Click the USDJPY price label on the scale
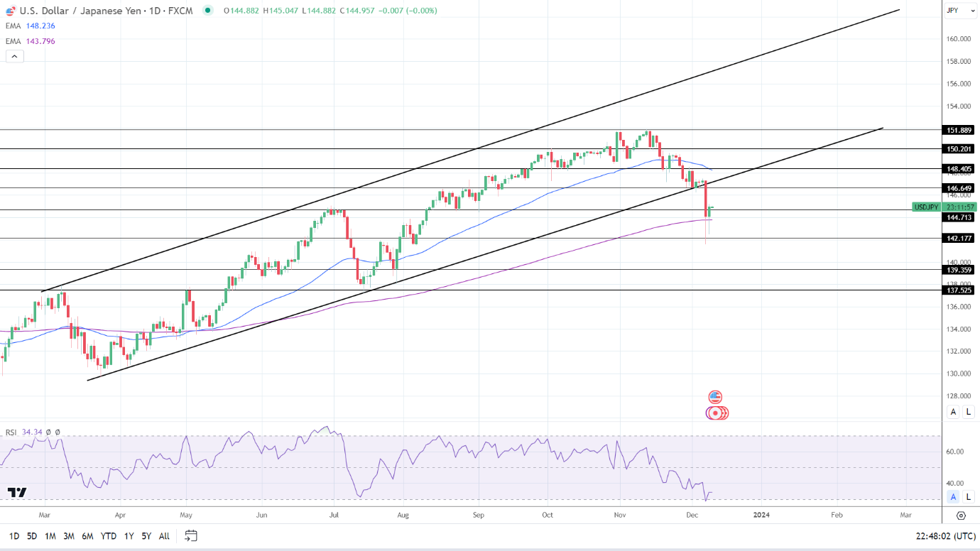Viewport: 980px width, 551px height. [925, 207]
